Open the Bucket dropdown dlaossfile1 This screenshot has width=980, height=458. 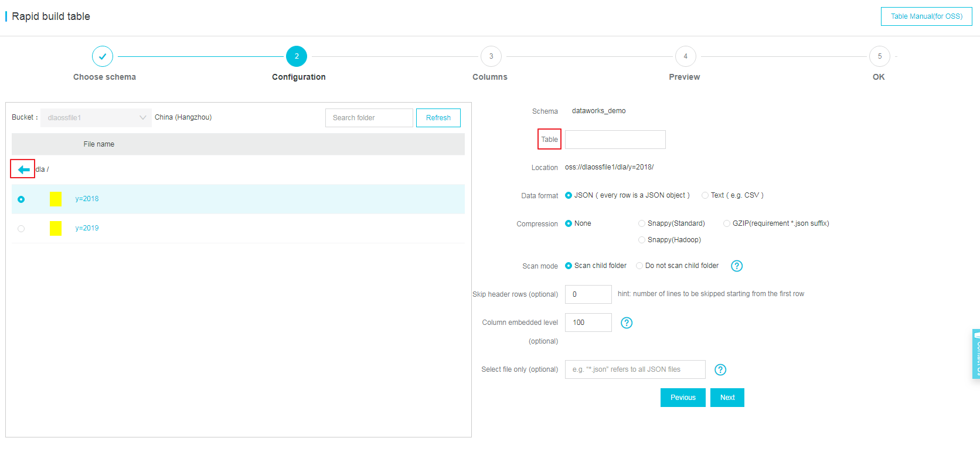click(x=96, y=118)
